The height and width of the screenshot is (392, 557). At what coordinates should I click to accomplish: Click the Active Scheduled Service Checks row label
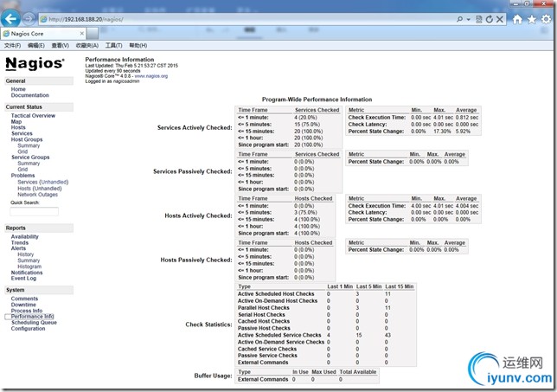[279, 335]
